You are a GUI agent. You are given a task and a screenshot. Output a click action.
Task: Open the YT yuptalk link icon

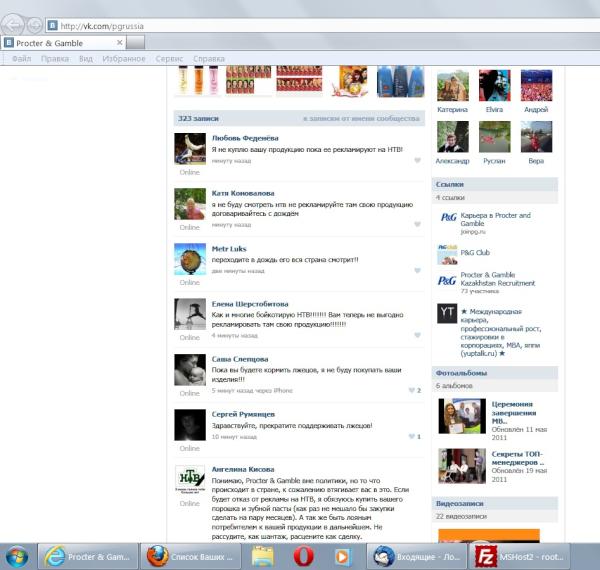click(x=447, y=313)
